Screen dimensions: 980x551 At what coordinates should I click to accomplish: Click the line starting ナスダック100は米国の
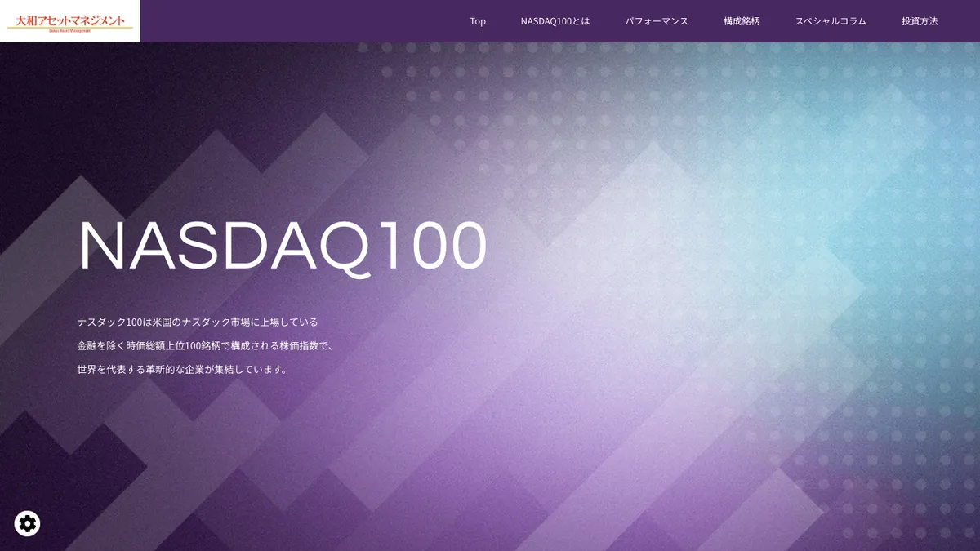pos(198,322)
